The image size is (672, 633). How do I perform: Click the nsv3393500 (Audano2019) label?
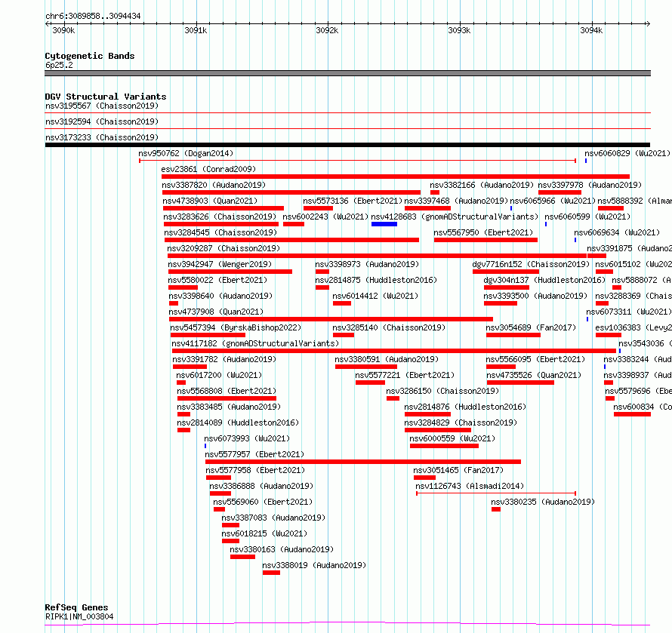pos(535,296)
